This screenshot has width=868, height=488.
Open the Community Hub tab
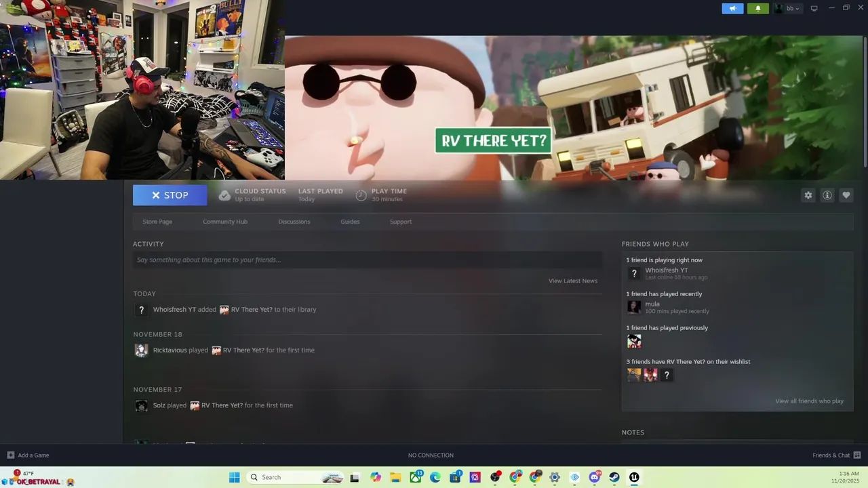(x=225, y=222)
